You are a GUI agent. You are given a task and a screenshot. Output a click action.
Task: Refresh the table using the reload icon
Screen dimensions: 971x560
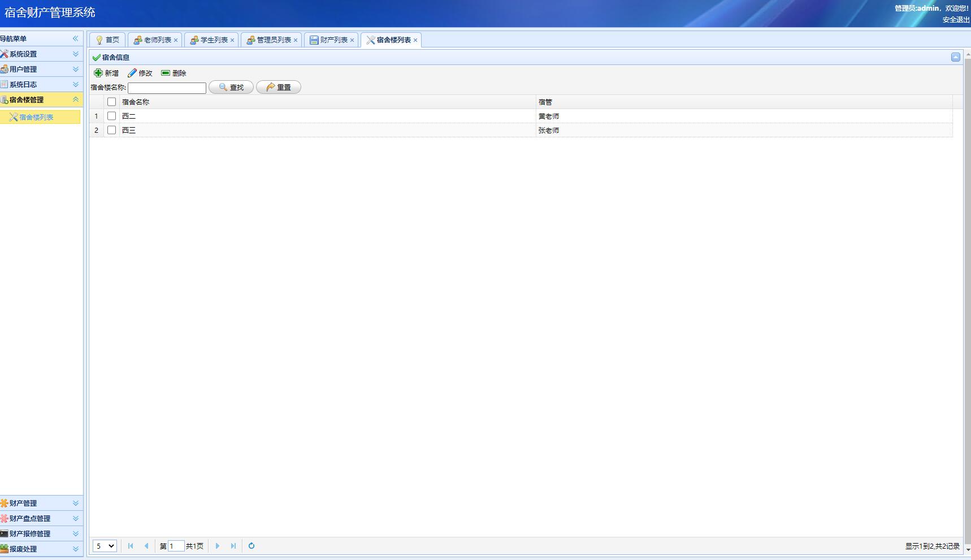252,546
